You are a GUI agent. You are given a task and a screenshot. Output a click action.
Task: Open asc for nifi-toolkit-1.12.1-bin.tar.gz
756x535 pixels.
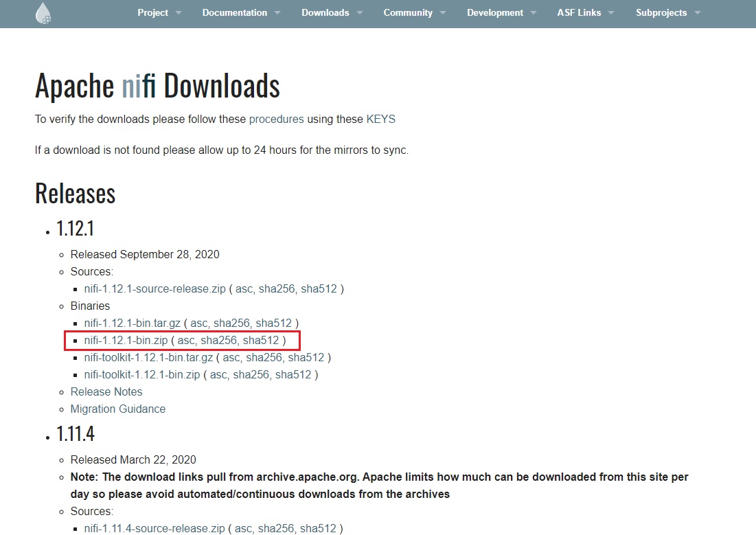point(231,358)
